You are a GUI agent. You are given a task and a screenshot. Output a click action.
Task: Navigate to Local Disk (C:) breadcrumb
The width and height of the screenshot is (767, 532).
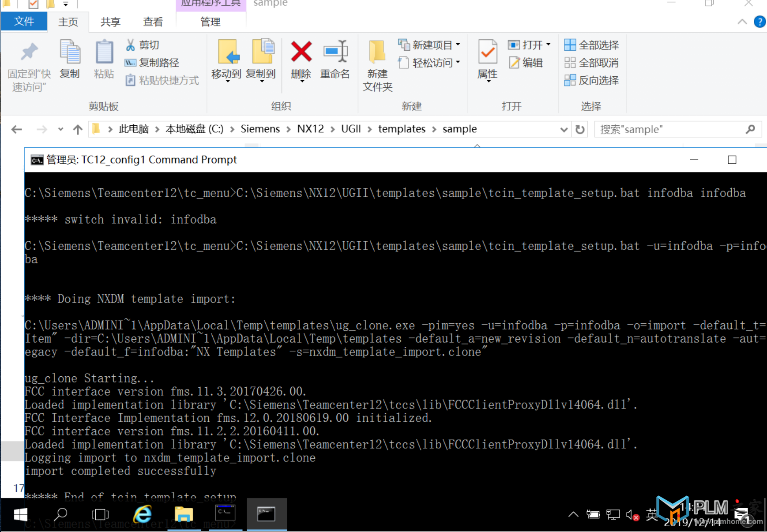tap(195, 129)
